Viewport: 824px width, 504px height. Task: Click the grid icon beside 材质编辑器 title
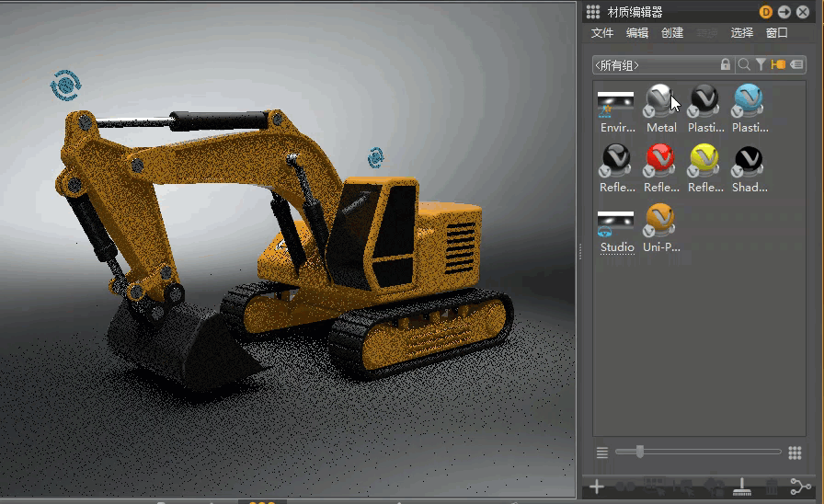593,12
